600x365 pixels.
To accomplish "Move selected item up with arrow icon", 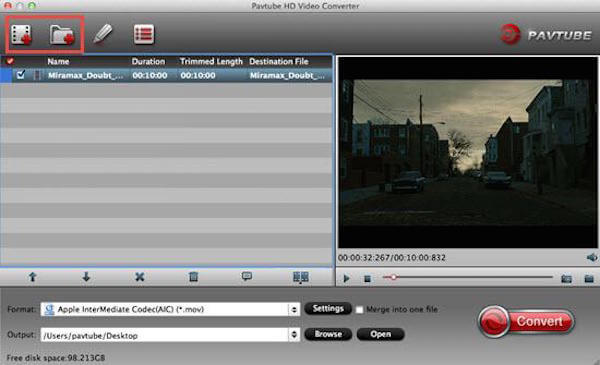I will (x=33, y=277).
